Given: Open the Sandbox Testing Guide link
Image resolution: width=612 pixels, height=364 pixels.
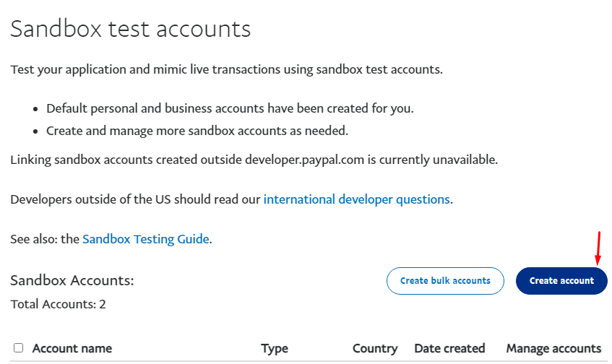Looking at the screenshot, I should pyautogui.click(x=146, y=239).
